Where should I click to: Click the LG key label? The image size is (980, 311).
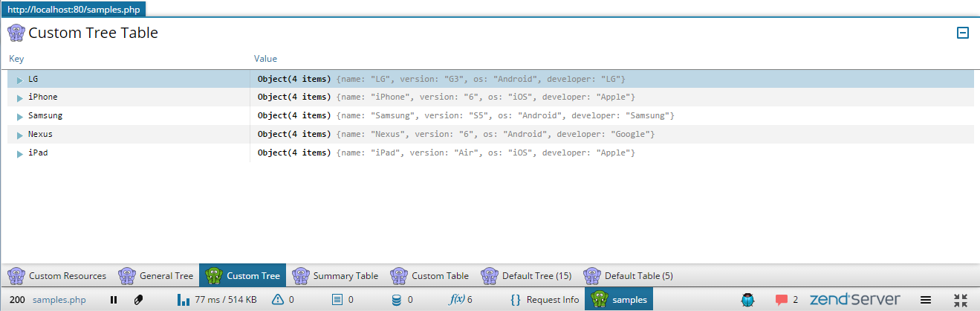[33, 79]
